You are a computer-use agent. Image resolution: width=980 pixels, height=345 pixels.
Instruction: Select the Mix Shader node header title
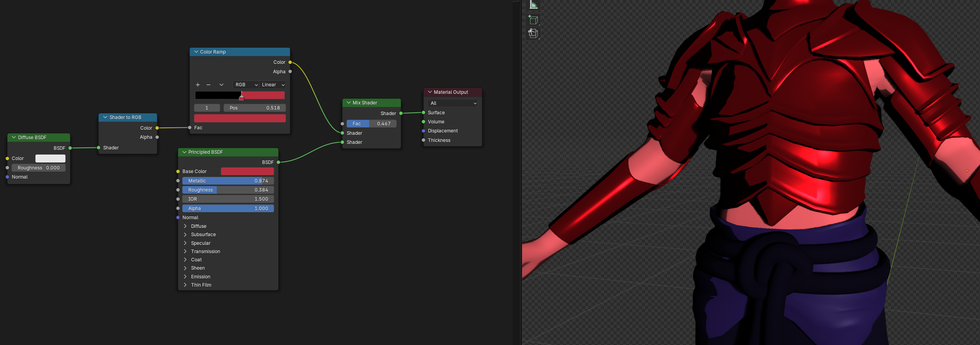(x=365, y=103)
